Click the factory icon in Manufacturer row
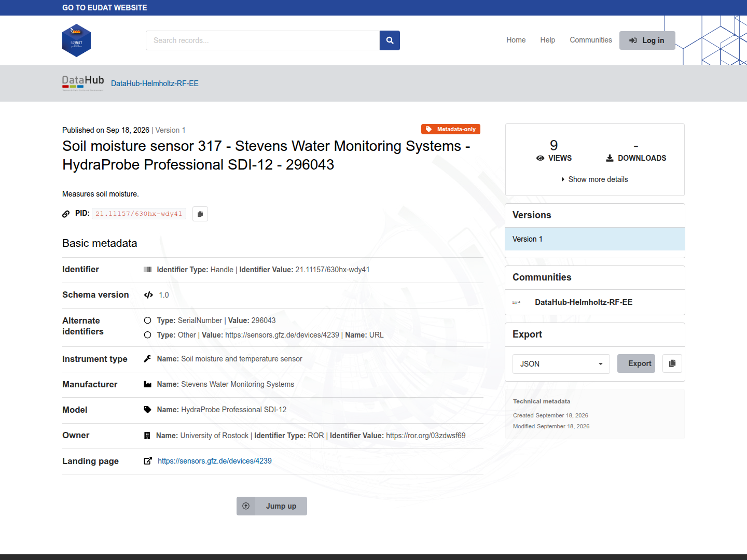 [x=148, y=384]
